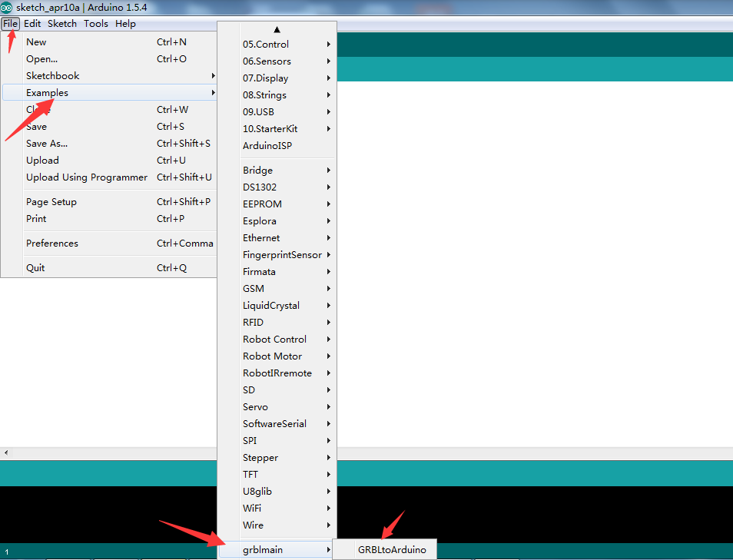
Task: Choose New from File menu
Action: [109, 42]
